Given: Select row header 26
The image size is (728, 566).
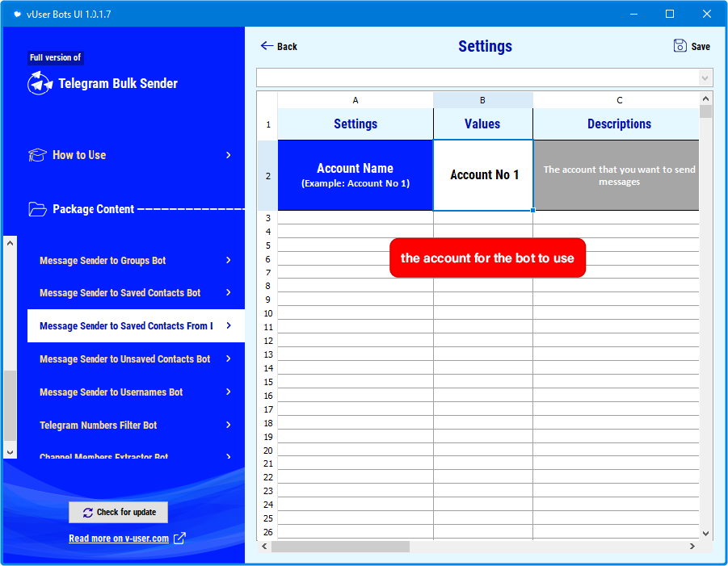Looking at the screenshot, I should pyautogui.click(x=268, y=532).
